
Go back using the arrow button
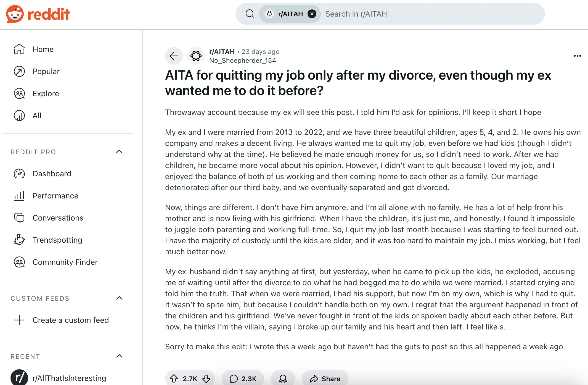coord(174,56)
